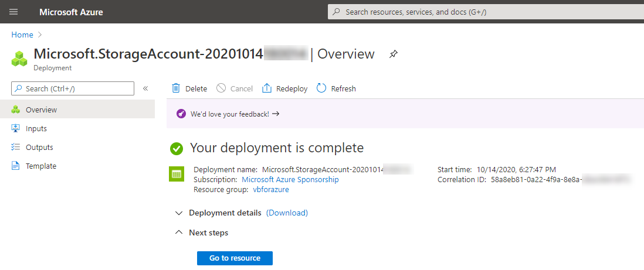Screen dimensions: 644x270
Task: Click the Cancel circle-slash icon
Action: (221, 88)
